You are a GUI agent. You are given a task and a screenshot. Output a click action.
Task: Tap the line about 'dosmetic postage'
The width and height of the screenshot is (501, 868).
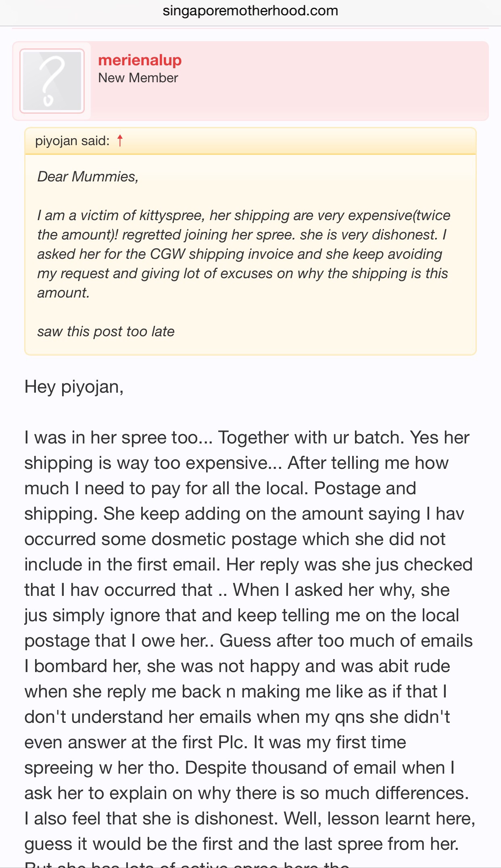[235, 539]
